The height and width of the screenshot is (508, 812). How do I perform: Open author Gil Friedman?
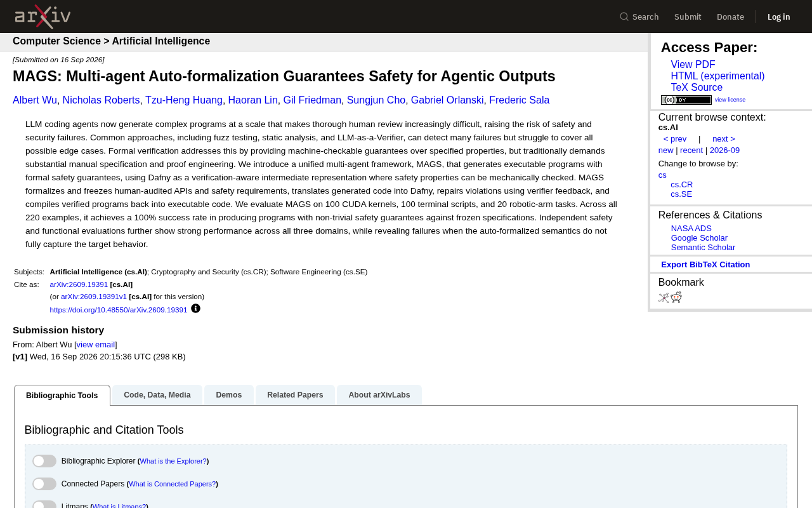tap(312, 100)
